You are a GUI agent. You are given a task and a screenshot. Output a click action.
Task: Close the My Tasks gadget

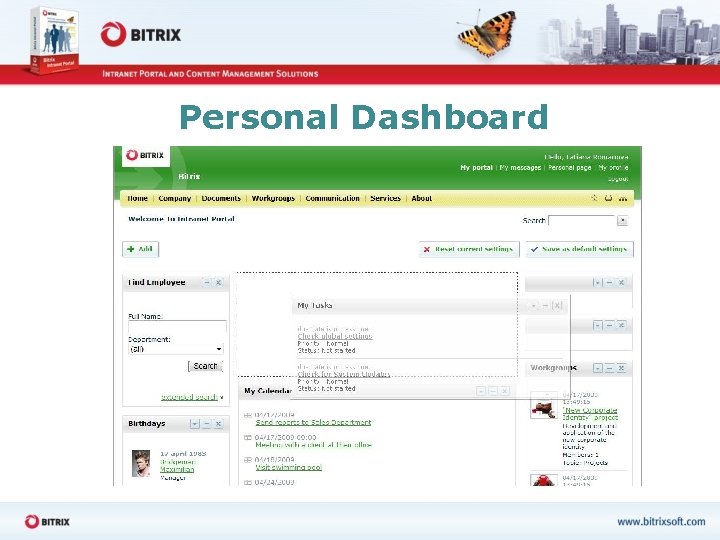(x=557, y=305)
